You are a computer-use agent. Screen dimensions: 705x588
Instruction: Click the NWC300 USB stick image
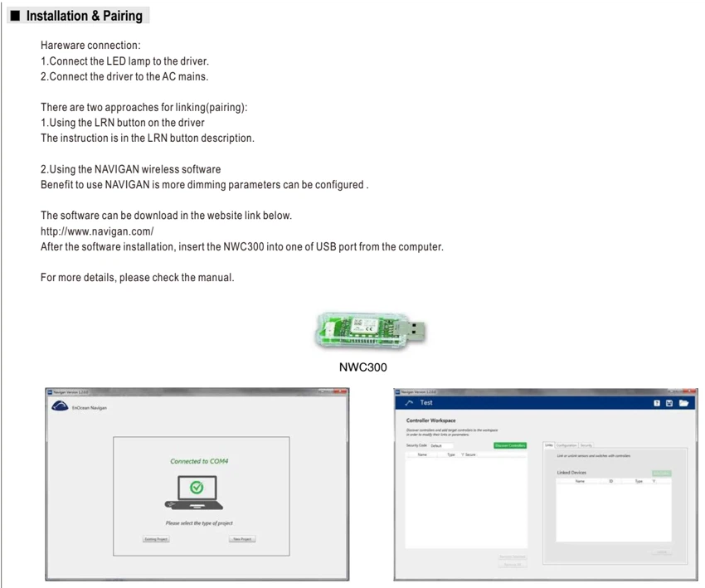370,331
